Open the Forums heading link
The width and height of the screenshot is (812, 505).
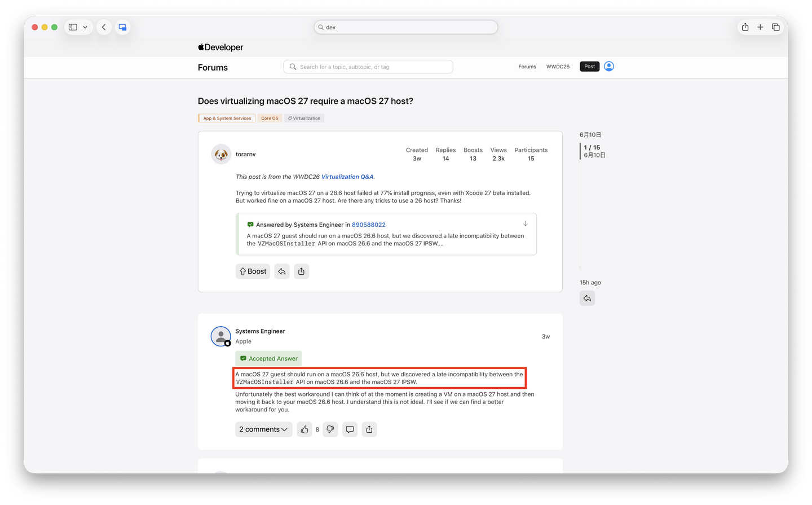coord(213,67)
